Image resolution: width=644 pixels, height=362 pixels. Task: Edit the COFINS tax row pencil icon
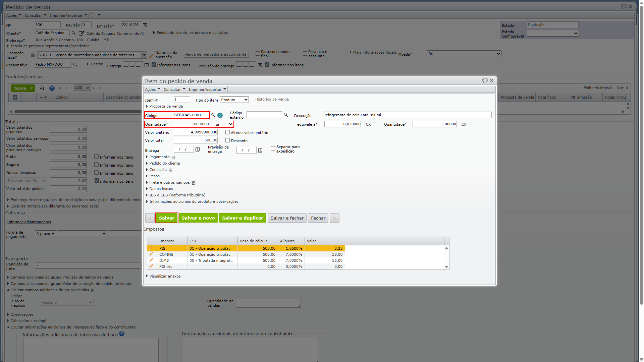pos(151,254)
